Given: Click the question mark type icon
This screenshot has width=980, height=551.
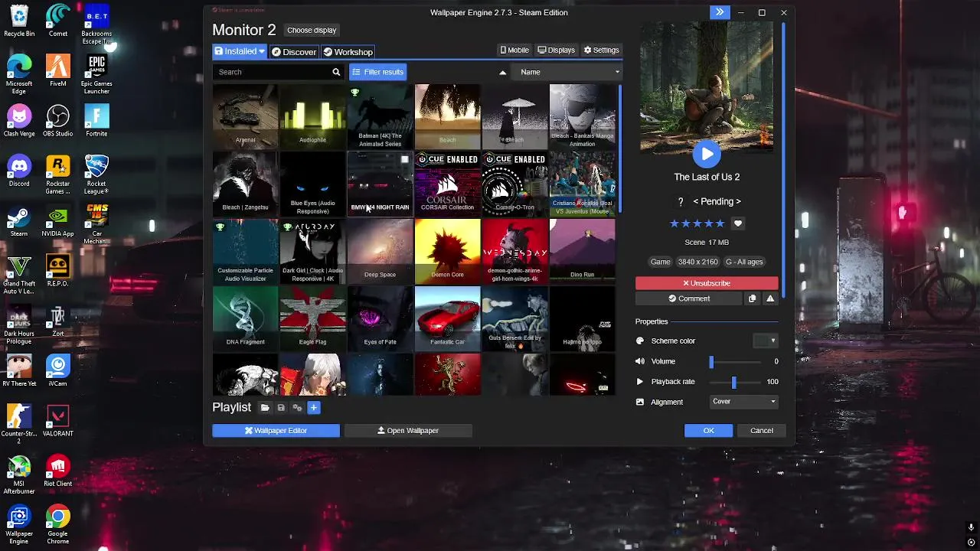Looking at the screenshot, I should 681,202.
